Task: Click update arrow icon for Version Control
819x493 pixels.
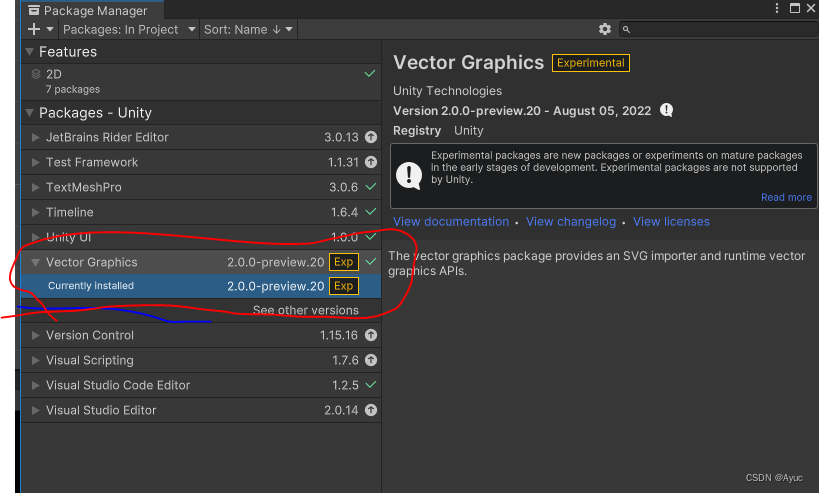Action: tap(371, 335)
